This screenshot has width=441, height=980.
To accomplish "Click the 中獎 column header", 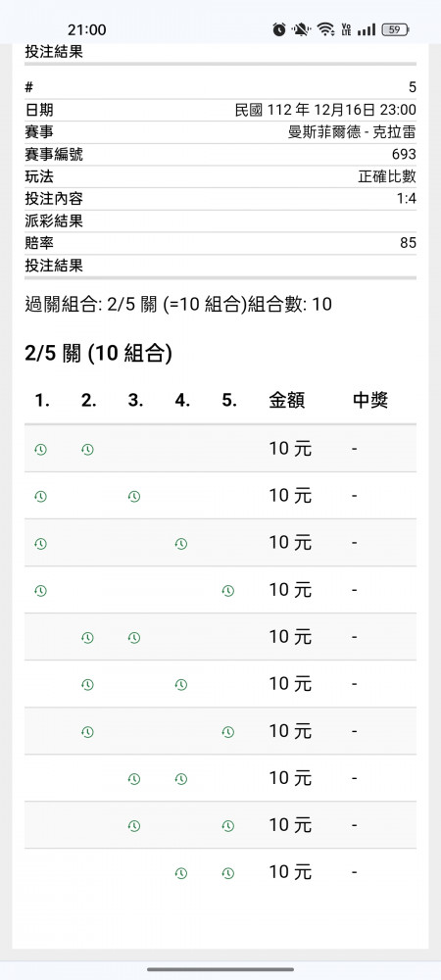I will 370,401.
